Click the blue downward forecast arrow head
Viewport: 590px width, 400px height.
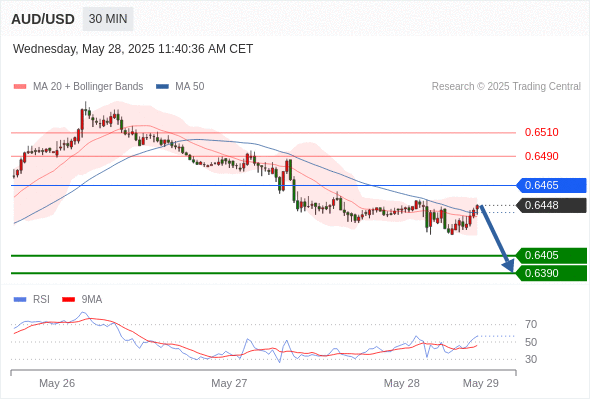pyautogui.click(x=508, y=265)
